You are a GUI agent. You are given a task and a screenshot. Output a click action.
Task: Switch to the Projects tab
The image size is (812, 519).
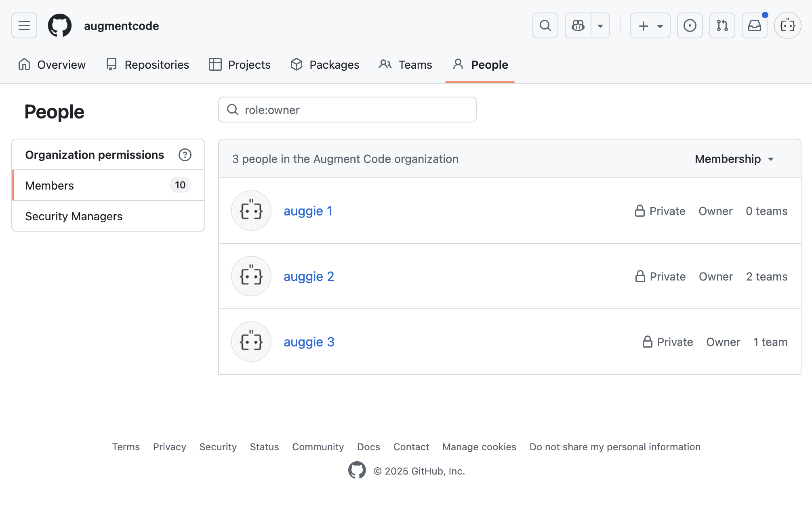(x=240, y=65)
